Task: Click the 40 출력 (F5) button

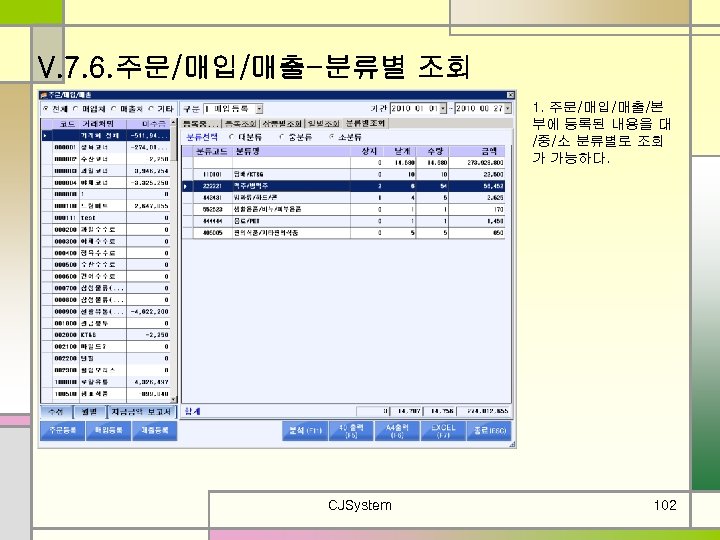Action: (x=351, y=431)
